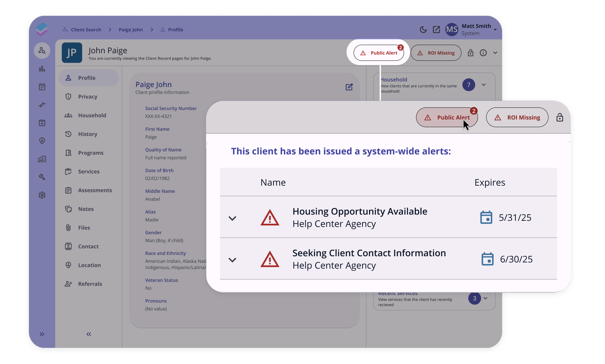Click the Name column header

[273, 182]
